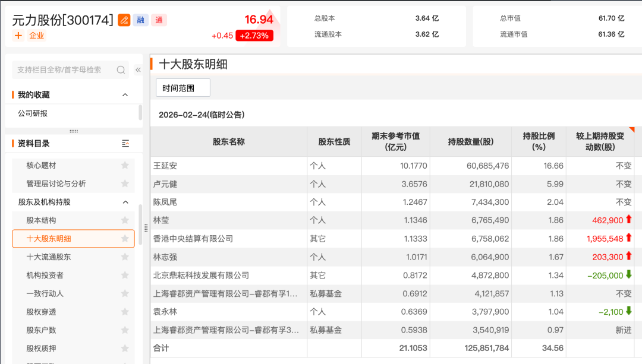
Task: Collapse the 股东及机构持股 section chevron
Action: [x=125, y=202]
